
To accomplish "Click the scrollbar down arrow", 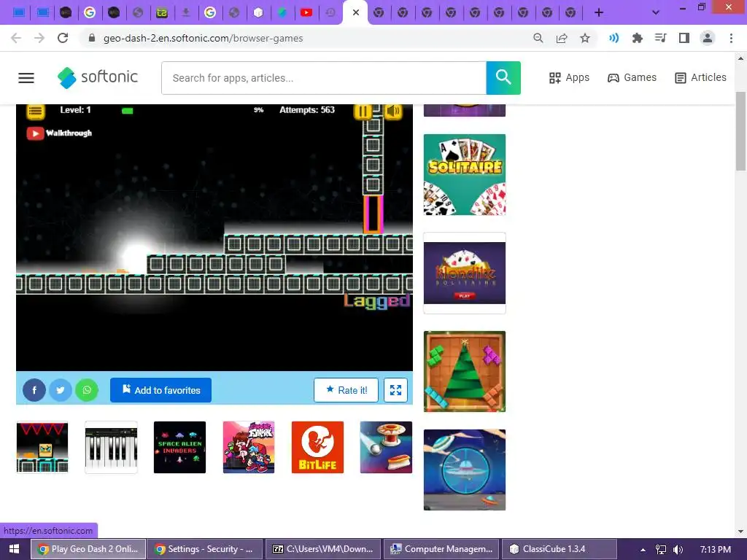I will (740, 532).
